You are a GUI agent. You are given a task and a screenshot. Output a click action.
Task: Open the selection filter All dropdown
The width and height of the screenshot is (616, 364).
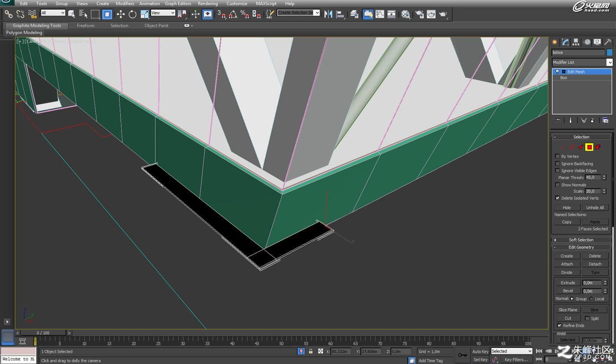point(53,13)
